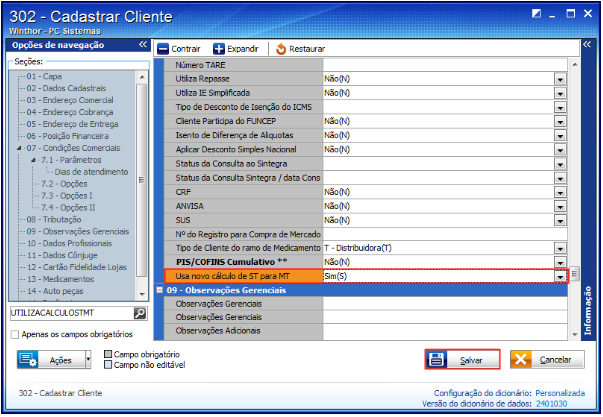Click the Campo obrigatório legend box
Image resolution: width=603 pixels, height=417 pixels.
108,354
